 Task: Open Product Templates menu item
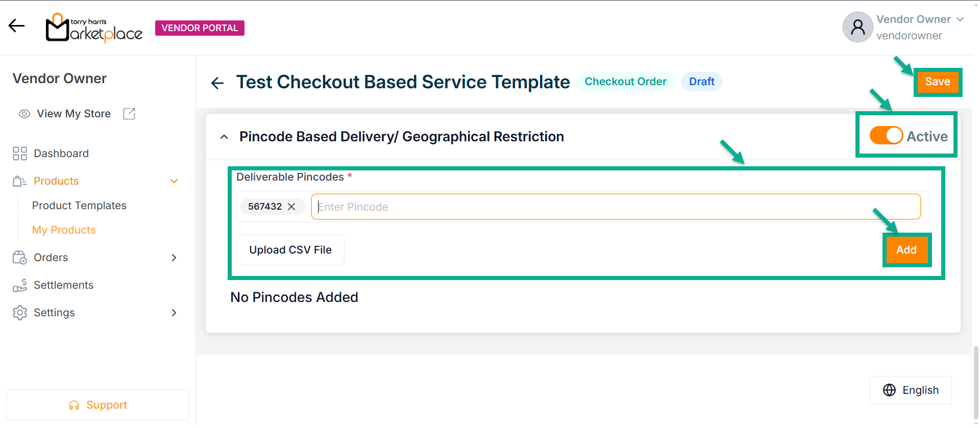[79, 206]
